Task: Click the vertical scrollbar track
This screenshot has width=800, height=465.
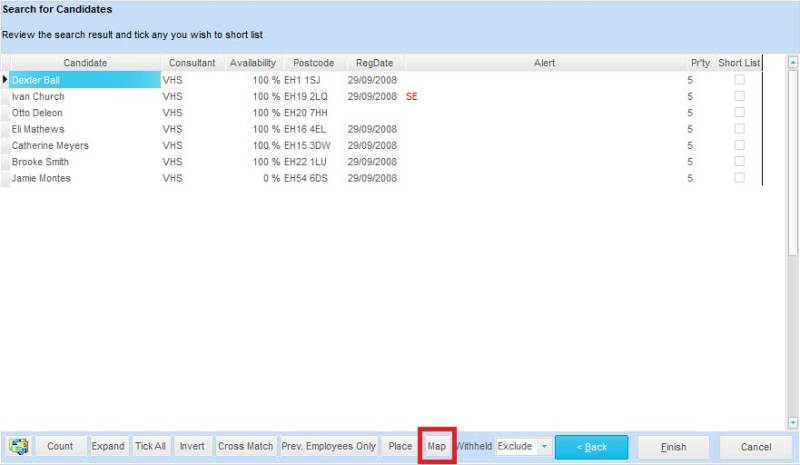Action: pos(792,242)
